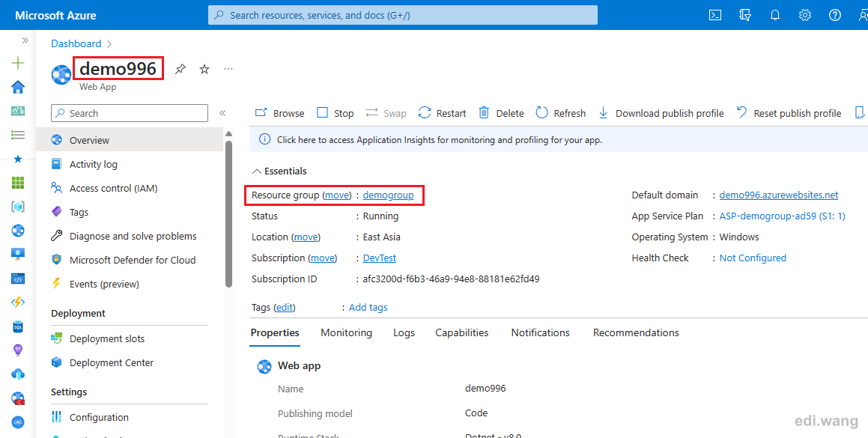Open the Dashboard chart icon in the sidebar
This screenshot has height=438, width=868.
point(18,111)
